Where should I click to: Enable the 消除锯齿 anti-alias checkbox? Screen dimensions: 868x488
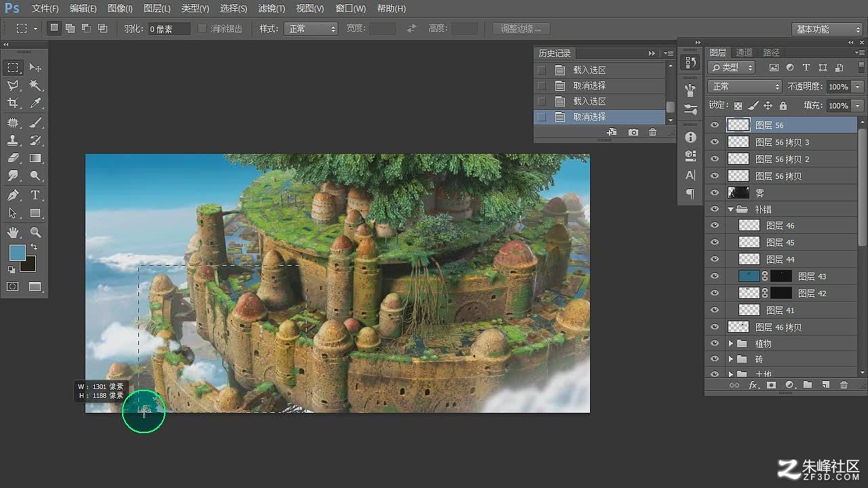tap(202, 28)
